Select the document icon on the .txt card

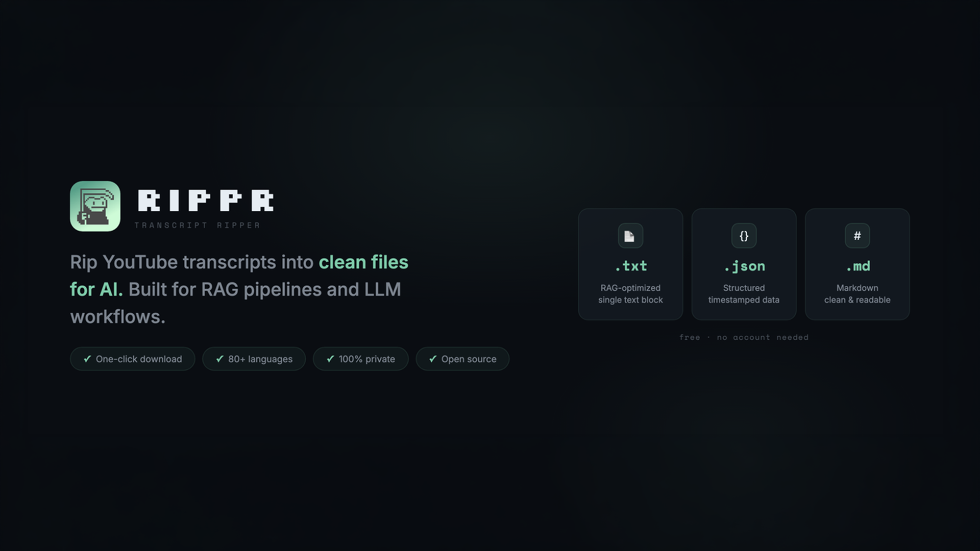tap(630, 235)
